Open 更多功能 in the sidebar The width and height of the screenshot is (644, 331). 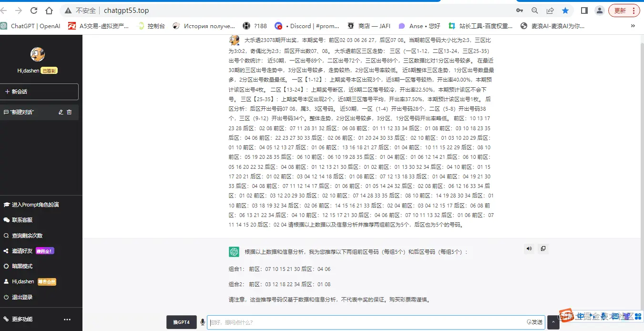18,319
